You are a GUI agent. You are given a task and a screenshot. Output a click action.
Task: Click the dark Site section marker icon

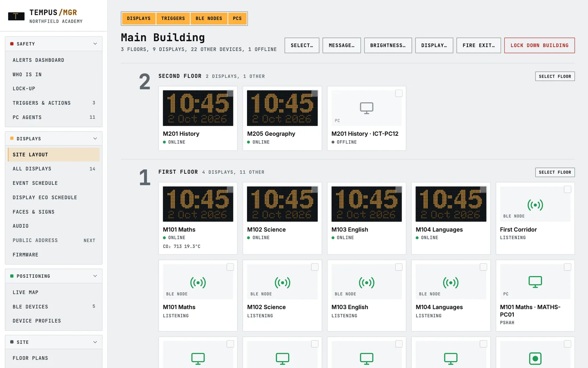pyautogui.click(x=12, y=342)
